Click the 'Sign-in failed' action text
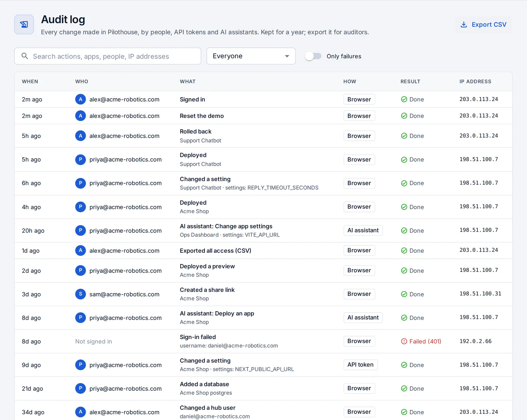Image resolution: width=527 pixels, height=420 pixels. click(198, 337)
